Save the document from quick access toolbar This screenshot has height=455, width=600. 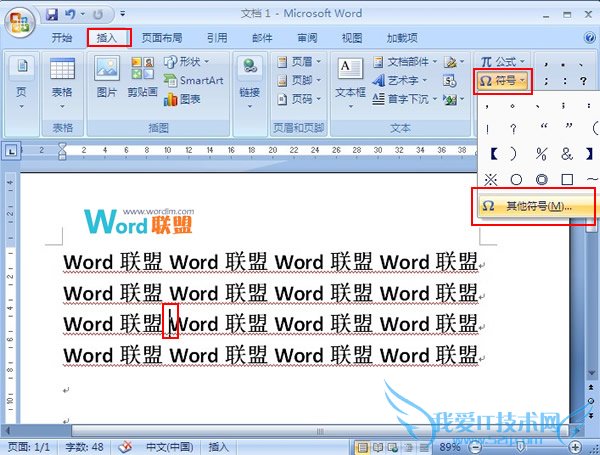click(x=52, y=15)
